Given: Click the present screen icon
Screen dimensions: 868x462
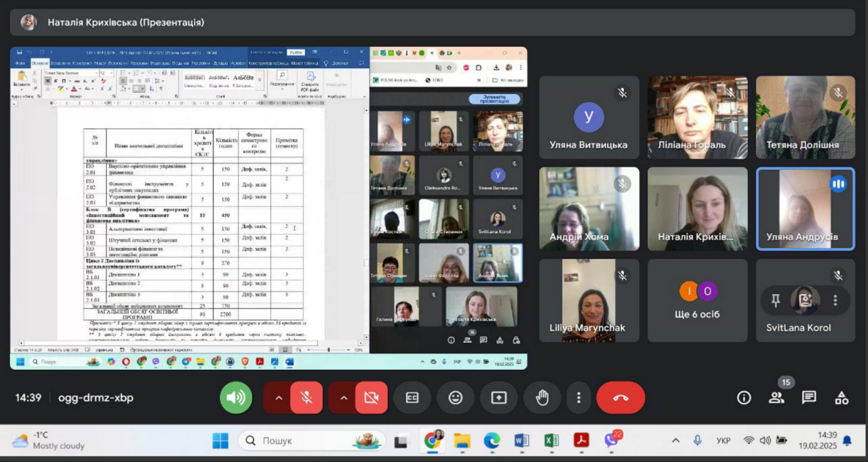Looking at the screenshot, I should (x=498, y=398).
